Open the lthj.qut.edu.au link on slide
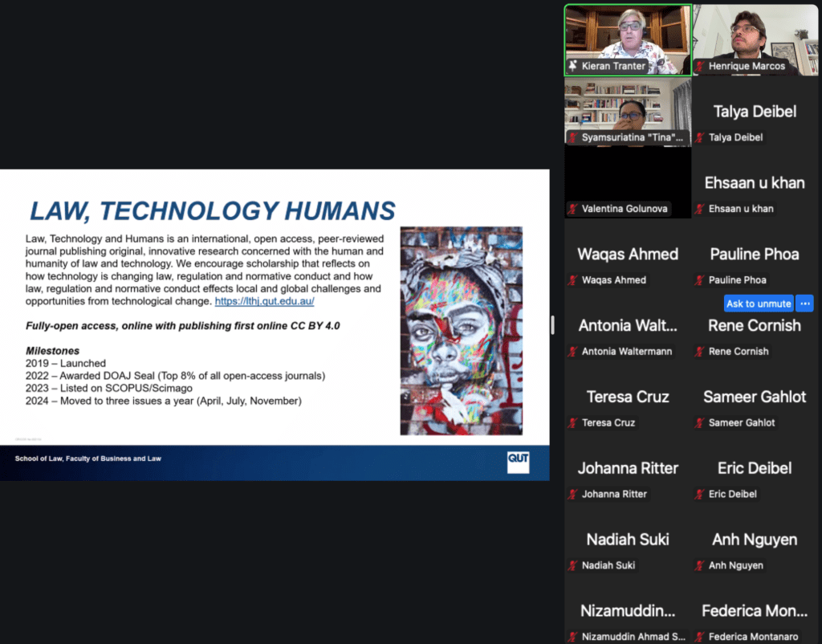This screenshot has width=822, height=644. (x=264, y=301)
